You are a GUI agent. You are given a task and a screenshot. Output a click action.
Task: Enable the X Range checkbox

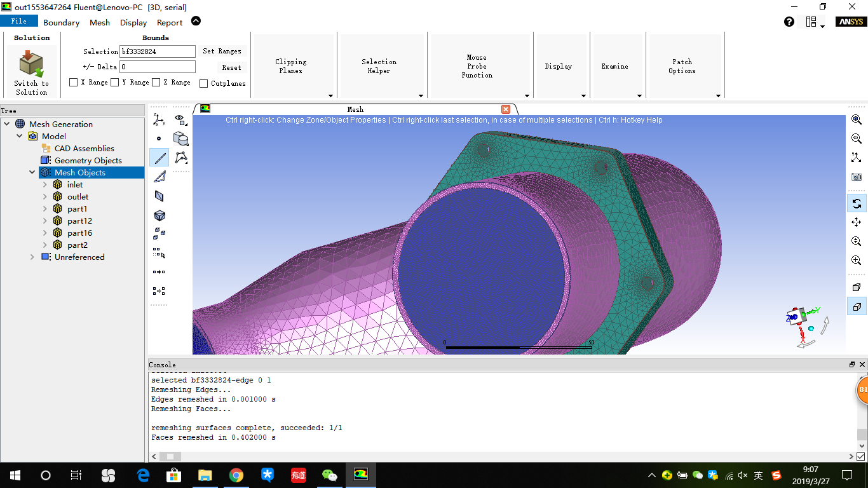[x=73, y=83]
